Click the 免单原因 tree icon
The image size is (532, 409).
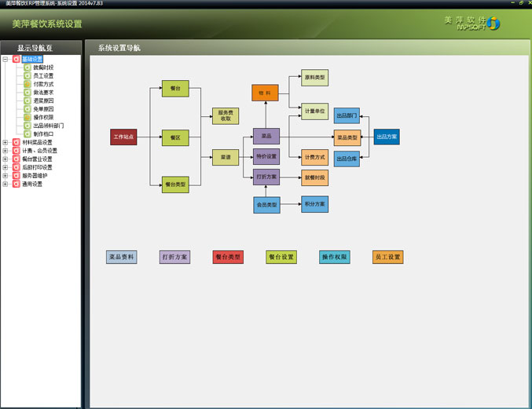pyautogui.click(x=28, y=109)
